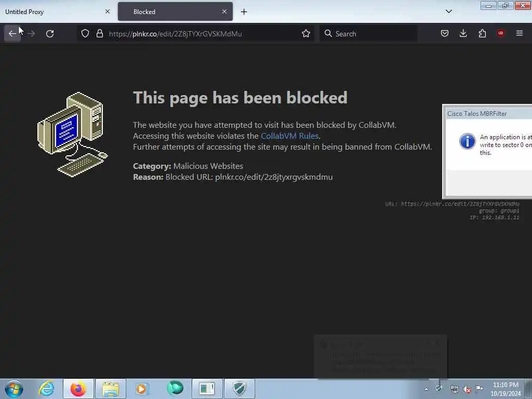This screenshot has height=399, width=532.
Task: Click the taskbar clock showing 11:10 PM
Action: point(506,389)
